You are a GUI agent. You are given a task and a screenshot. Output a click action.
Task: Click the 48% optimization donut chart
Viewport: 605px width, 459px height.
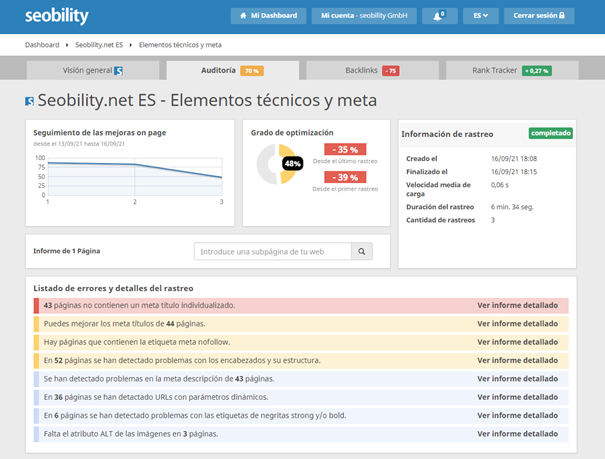tap(280, 164)
